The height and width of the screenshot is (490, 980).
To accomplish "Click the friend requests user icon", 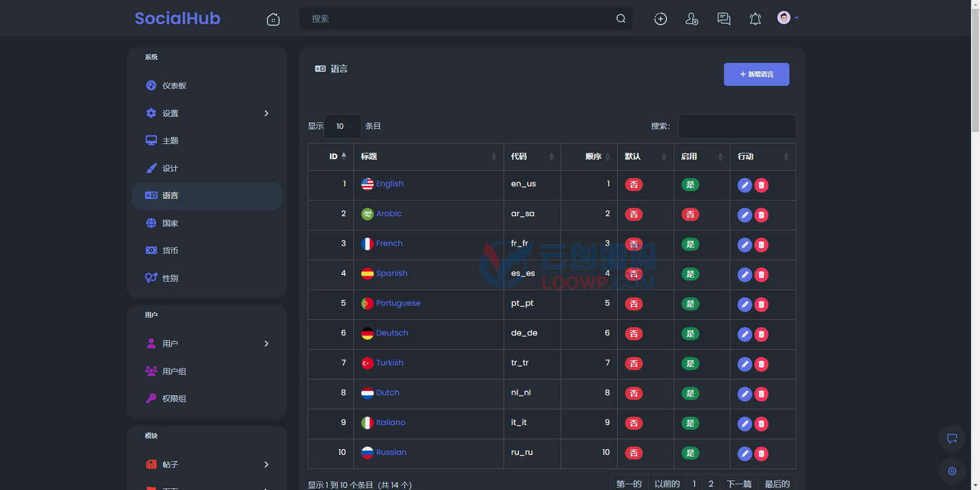I will [x=692, y=19].
